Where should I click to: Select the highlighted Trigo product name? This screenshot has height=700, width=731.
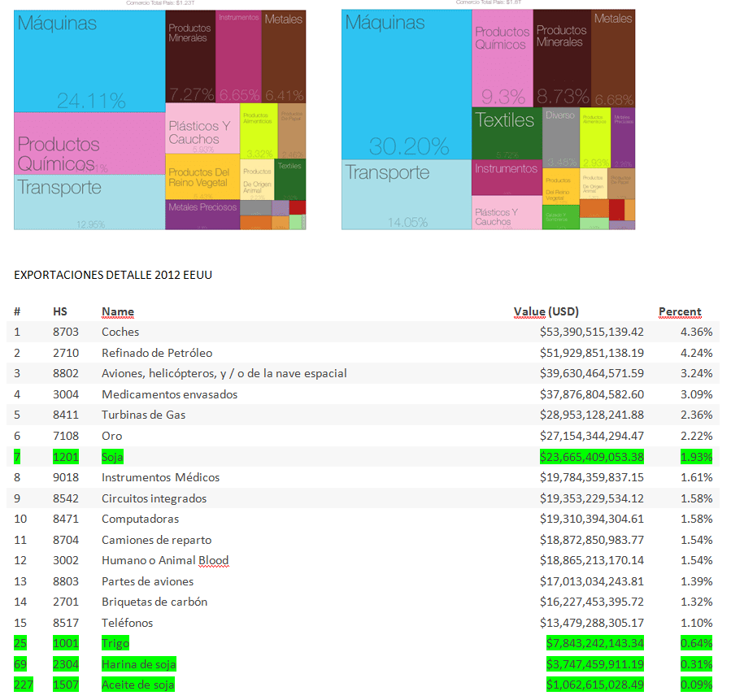tap(115, 644)
